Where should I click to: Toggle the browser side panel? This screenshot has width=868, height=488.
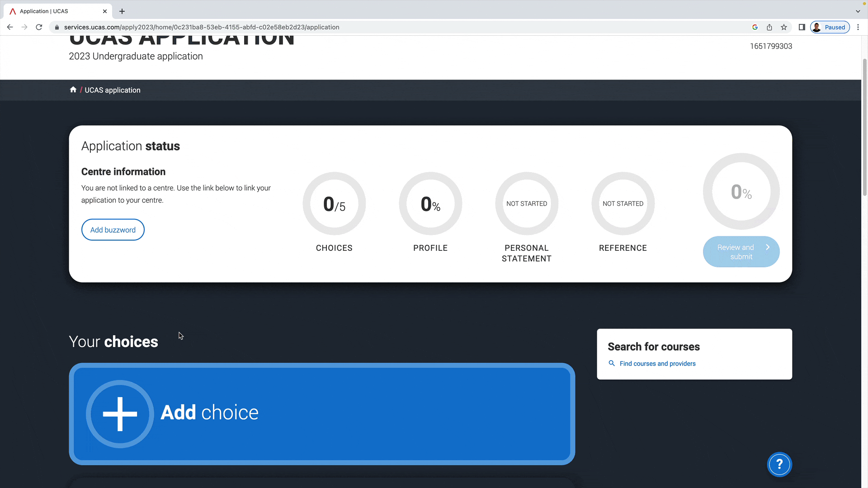point(802,27)
